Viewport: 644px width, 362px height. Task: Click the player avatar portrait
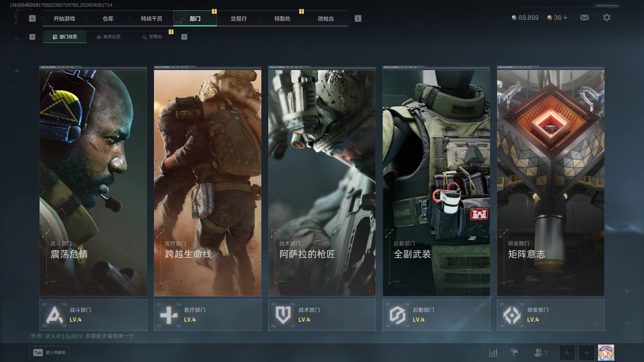tap(606, 353)
